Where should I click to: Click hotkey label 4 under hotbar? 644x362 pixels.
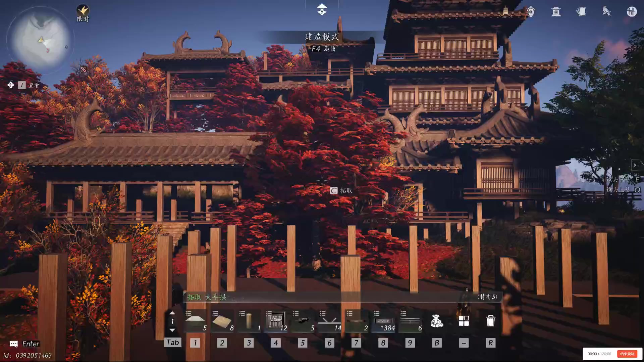click(x=275, y=343)
